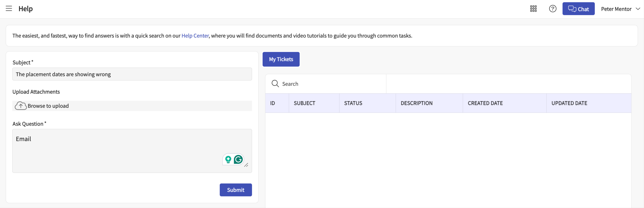Select the My Tickets tab

(281, 59)
